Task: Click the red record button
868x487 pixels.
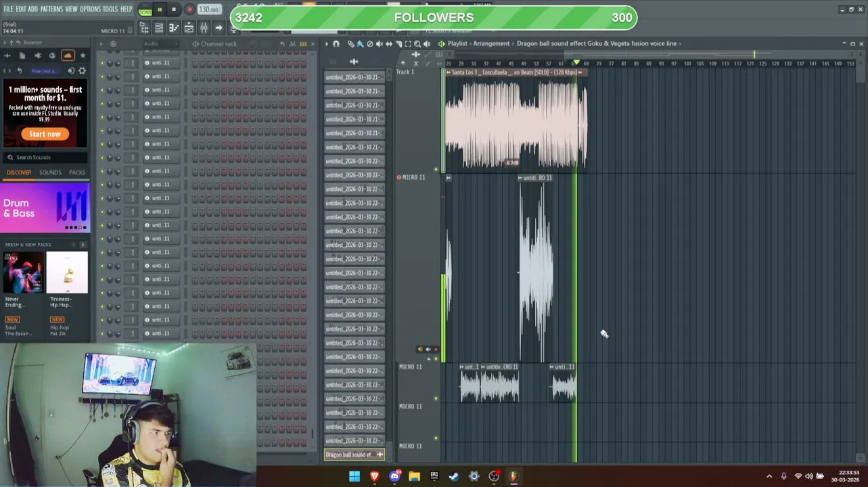Action: tap(189, 10)
